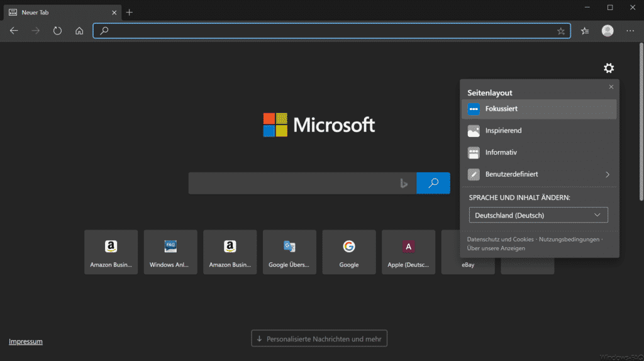Click the Microsoft logo
644x361 pixels.
[x=319, y=125]
